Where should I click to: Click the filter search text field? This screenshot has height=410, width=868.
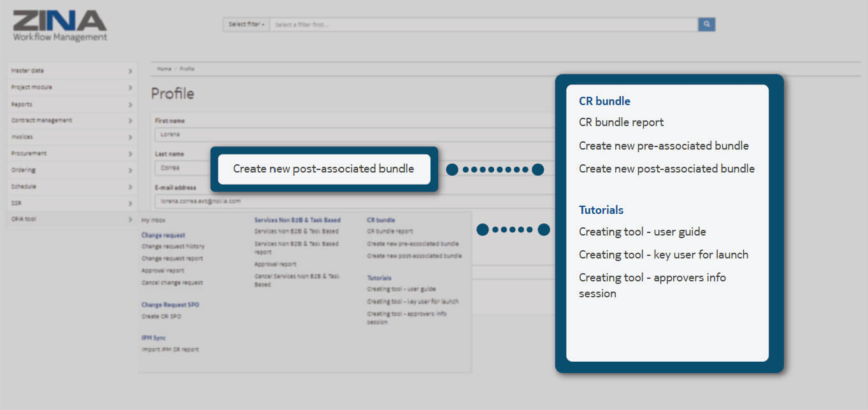[x=483, y=24]
